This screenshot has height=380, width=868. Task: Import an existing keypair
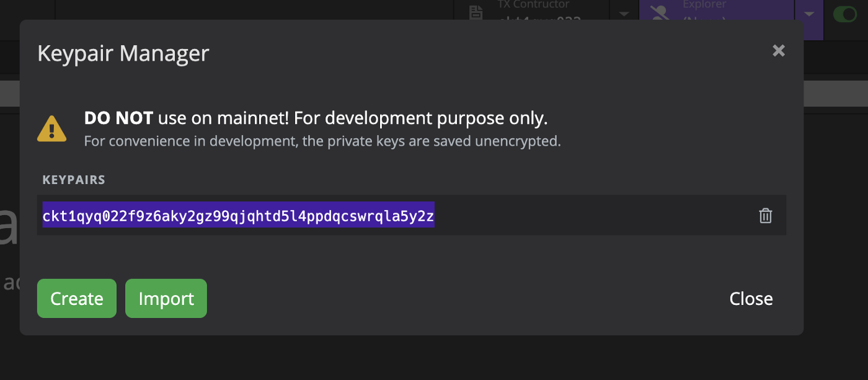pyautogui.click(x=166, y=298)
